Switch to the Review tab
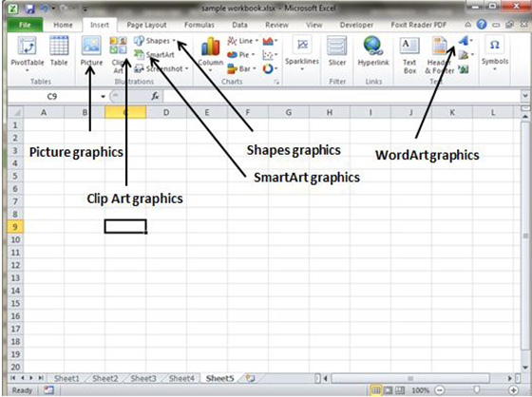 pos(276,25)
